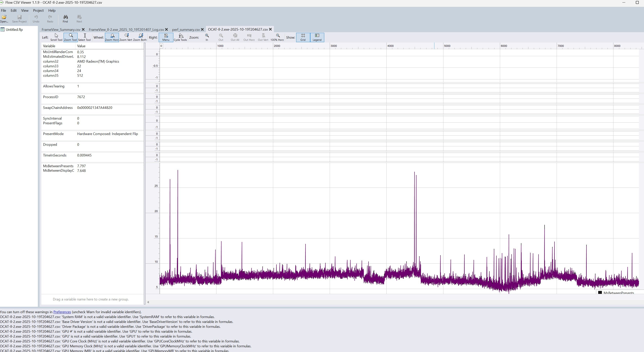
Task: Click the MsBetweenPresents legend color swatch
Action: point(600,293)
